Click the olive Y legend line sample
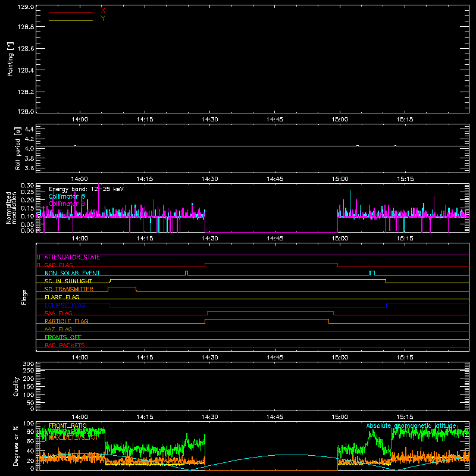476x476 pixels. [71, 20]
